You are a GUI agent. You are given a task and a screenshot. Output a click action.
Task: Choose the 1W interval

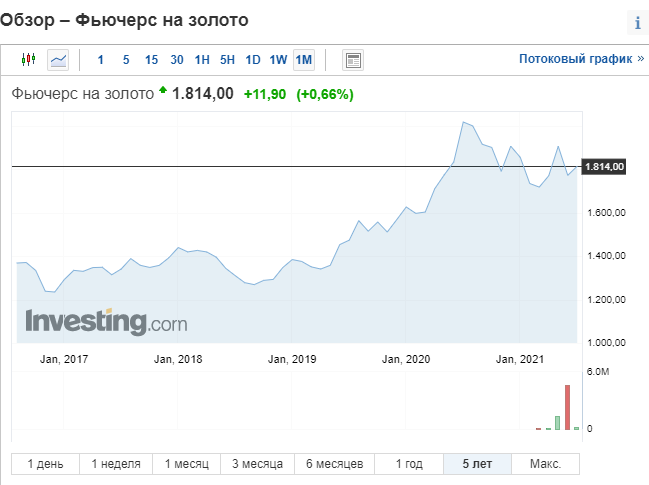click(x=278, y=60)
